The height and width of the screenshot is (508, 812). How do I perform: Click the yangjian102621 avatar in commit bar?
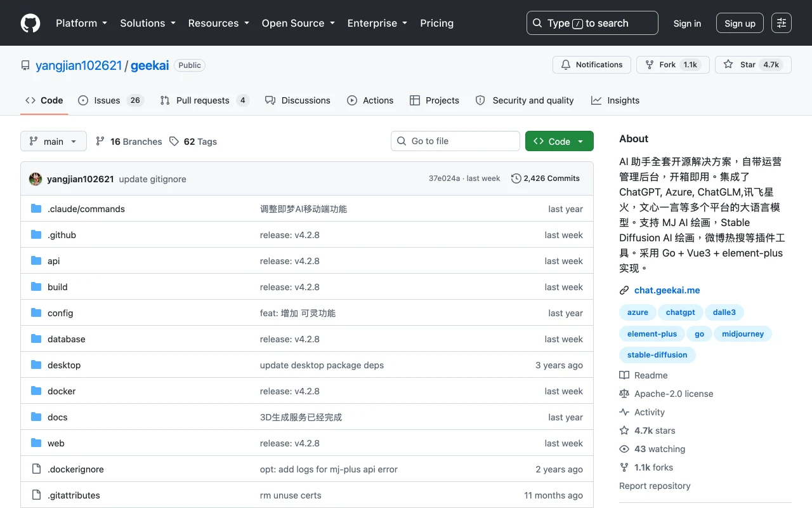36,179
